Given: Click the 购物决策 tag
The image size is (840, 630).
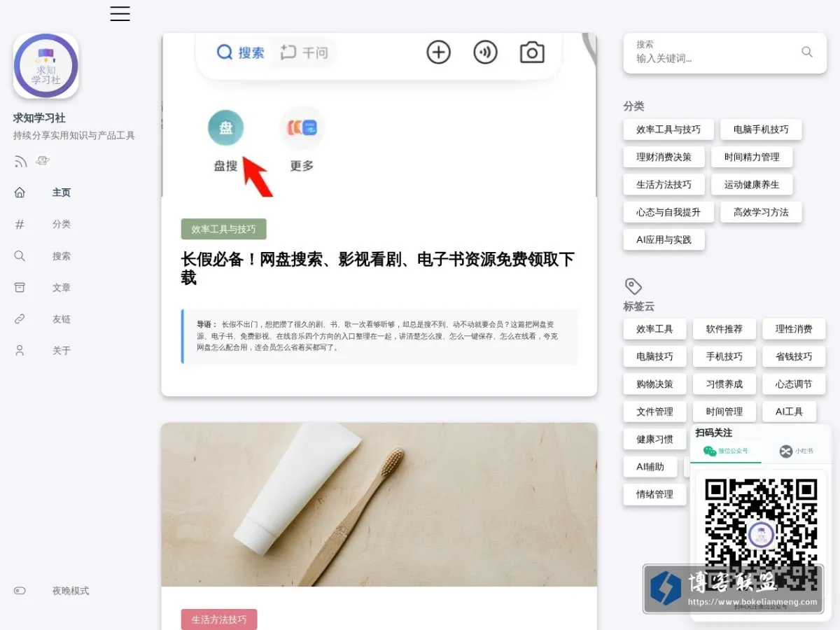Looking at the screenshot, I should tap(654, 384).
